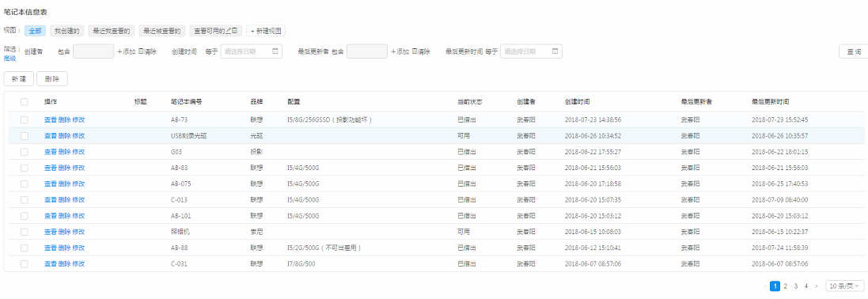Click the 配置 cell I5/8G/256GSSD（投影功能坏）
Viewport: 868px width, 299px height.
pos(331,119)
